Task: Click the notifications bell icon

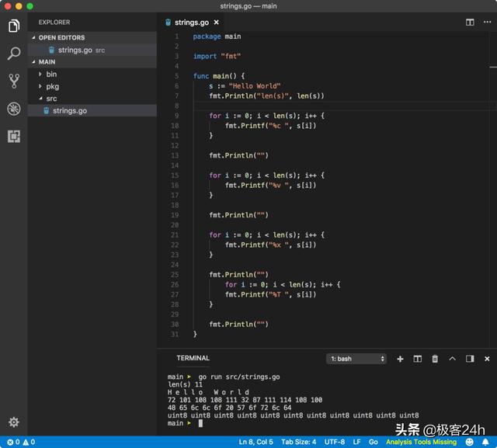Action: (485, 442)
